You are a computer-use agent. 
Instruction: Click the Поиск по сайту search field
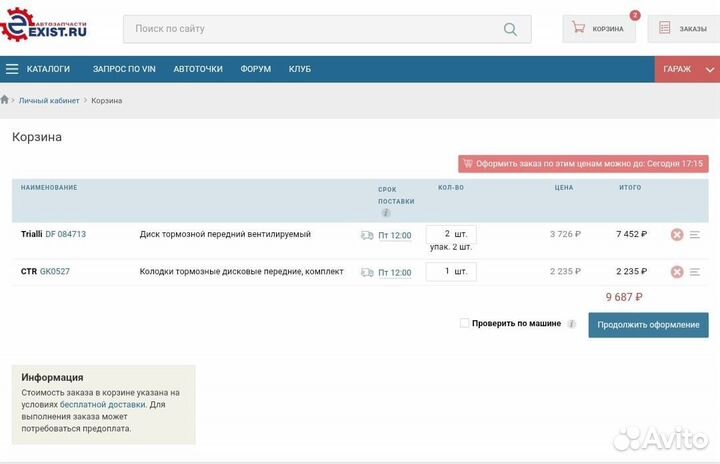click(310, 29)
